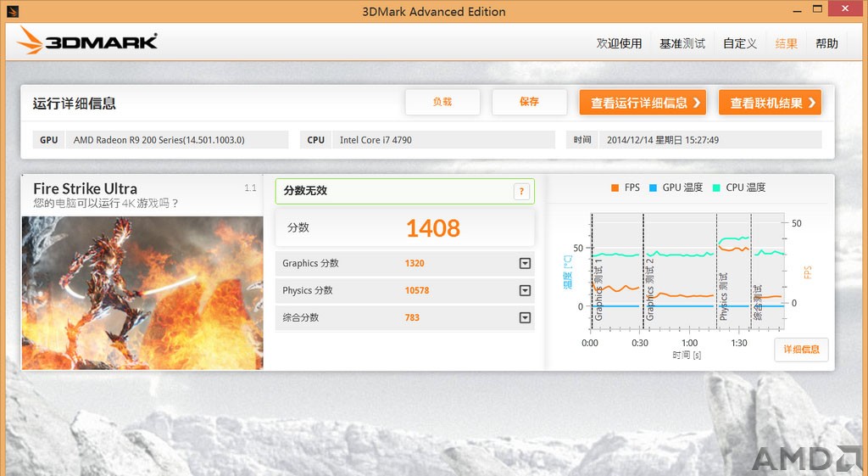Expand the Physics 分数 details arrow
This screenshot has width=868, height=476.
click(525, 290)
